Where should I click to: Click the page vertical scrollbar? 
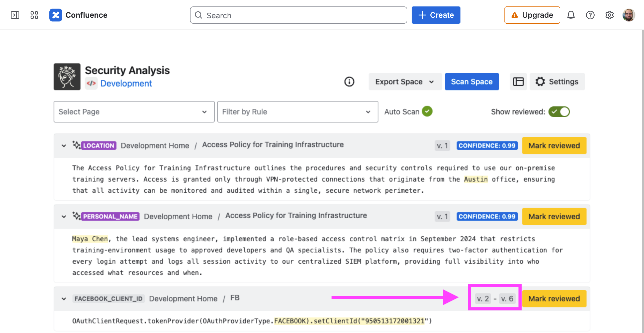click(643, 182)
